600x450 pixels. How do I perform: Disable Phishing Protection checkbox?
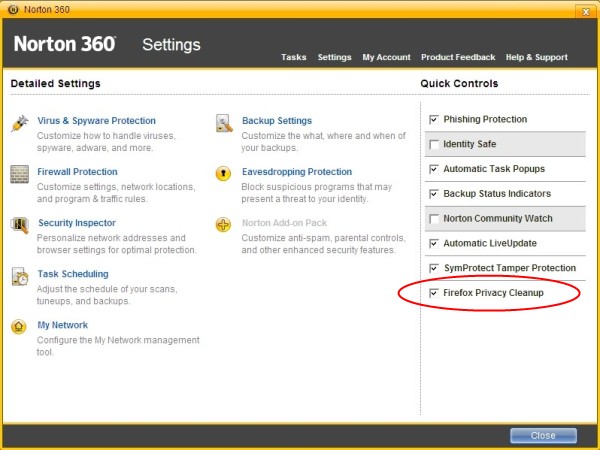click(x=434, y=119)
